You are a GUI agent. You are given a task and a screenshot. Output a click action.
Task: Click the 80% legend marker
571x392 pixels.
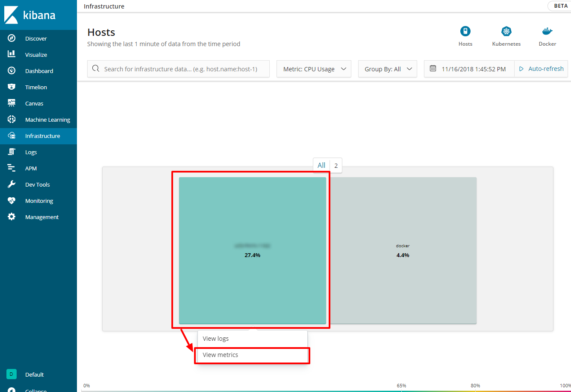click(475, 386)
